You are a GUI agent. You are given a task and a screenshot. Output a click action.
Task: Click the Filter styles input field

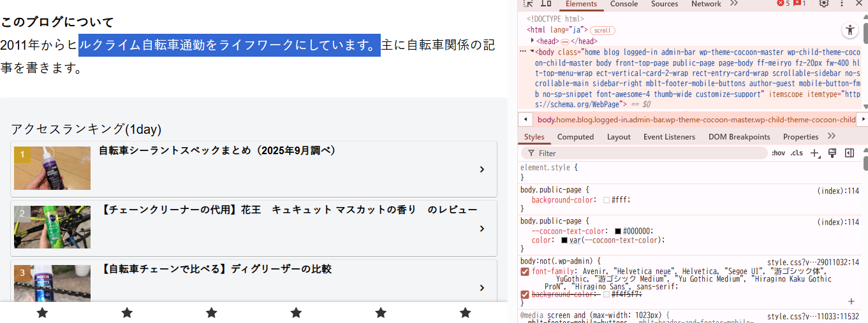644,153
